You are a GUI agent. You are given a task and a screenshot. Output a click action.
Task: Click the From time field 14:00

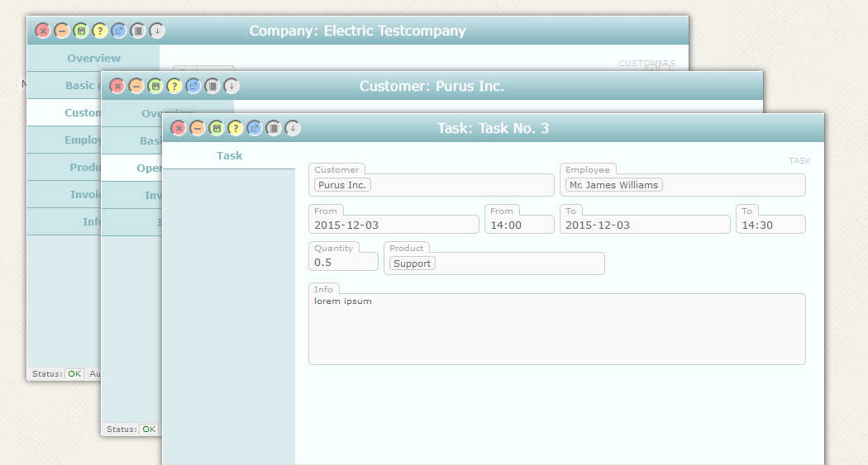[518, 225]
